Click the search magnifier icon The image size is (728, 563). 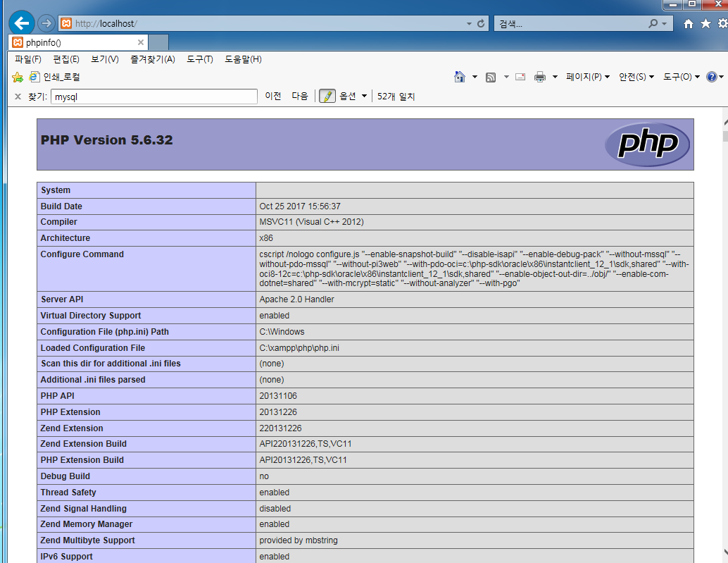tap(653, 23)
